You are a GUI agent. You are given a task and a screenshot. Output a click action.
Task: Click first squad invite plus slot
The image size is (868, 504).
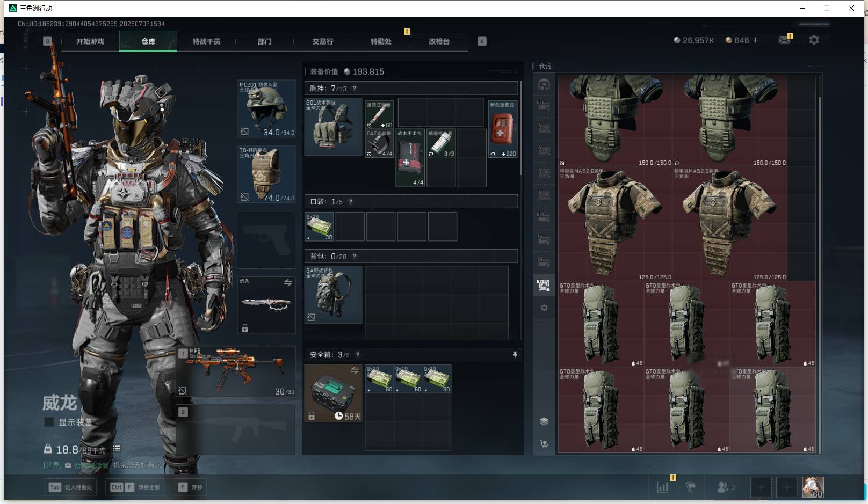tap(761, 487)
